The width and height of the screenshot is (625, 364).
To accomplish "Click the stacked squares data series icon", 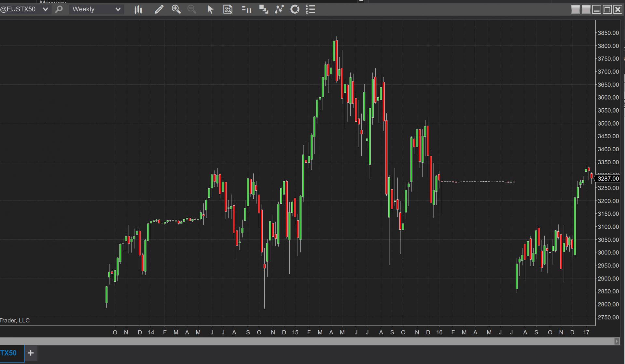I will point(263,9).
